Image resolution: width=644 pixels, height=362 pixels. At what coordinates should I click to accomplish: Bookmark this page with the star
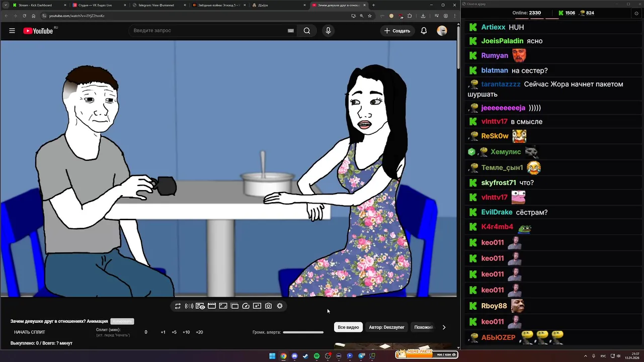point(370,16)
